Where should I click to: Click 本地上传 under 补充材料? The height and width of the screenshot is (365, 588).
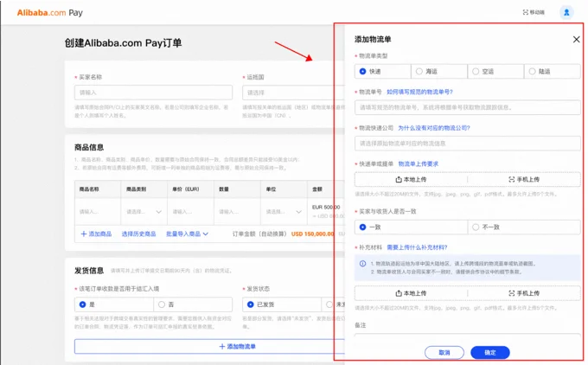click(411, 293)
